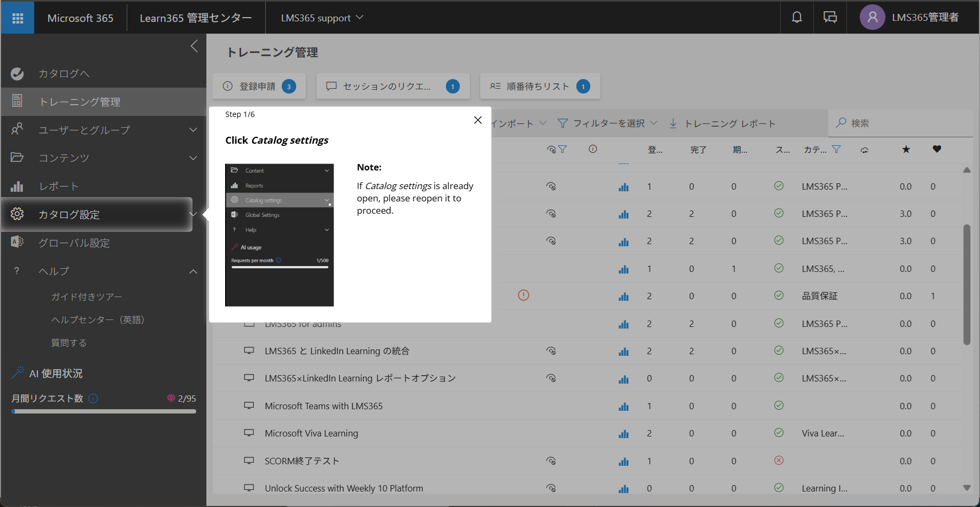Click the info column header icon
The width and height of the screenshot is (980, 507).
593,149
